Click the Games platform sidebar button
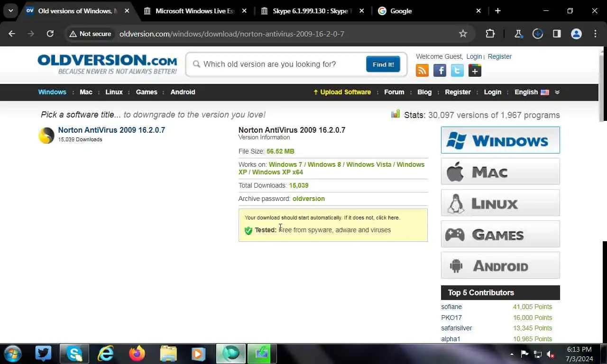Screen dimensions: 607x364 [x=500, y=234]
